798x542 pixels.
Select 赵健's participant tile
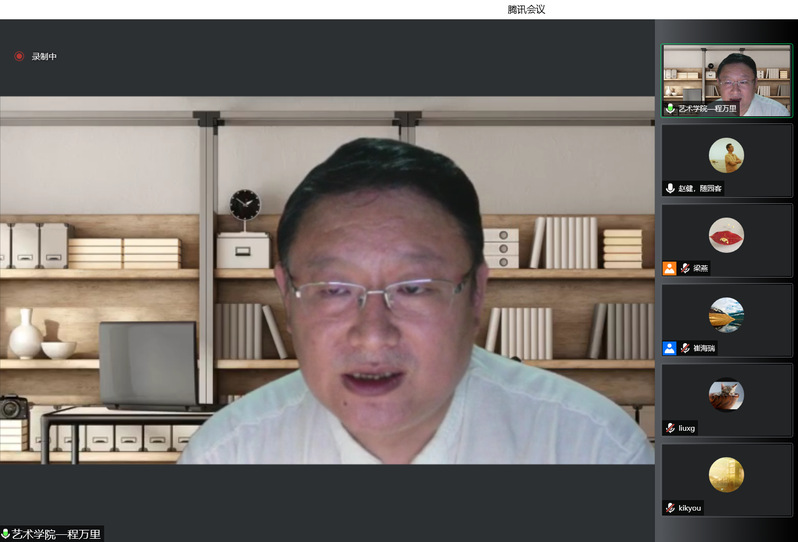coord(726,160)
